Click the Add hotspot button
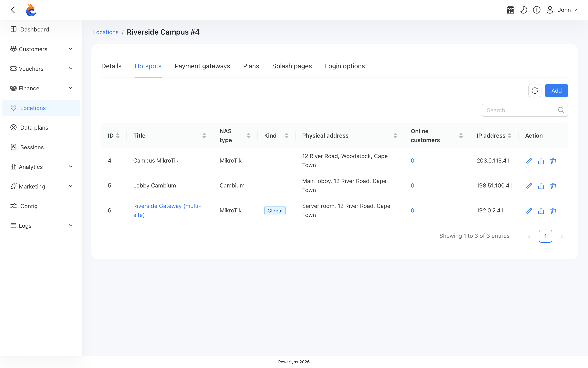 (x=556, y=91)
